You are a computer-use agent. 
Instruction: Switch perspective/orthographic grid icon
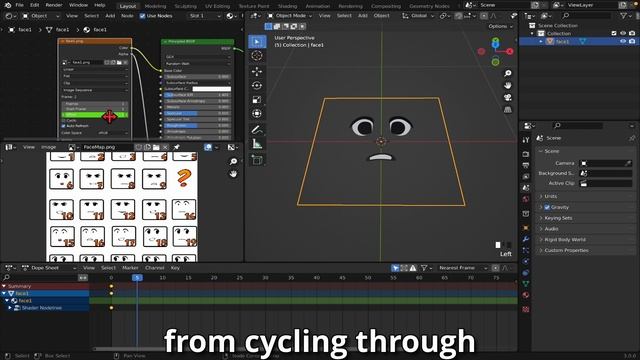507,109
